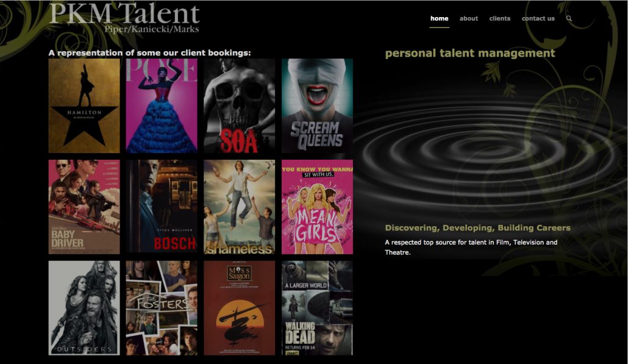Viewport: 628px width, 364px height.
Task: Open the Bosch poster thumbnail
Action: pos(162,207)
